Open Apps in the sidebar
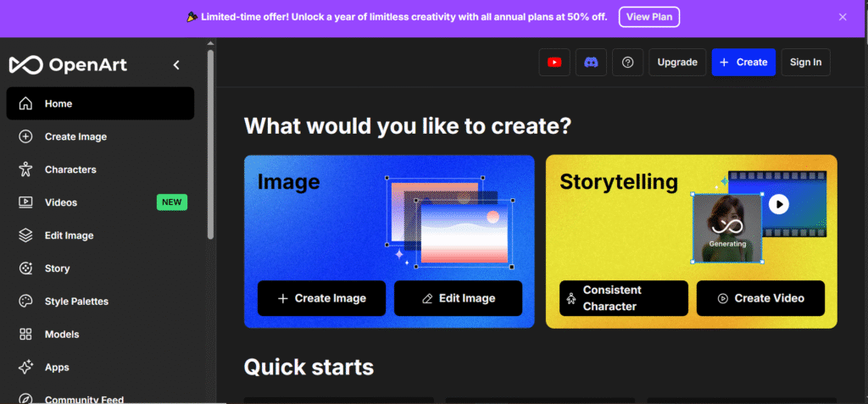 pos(100,367)
